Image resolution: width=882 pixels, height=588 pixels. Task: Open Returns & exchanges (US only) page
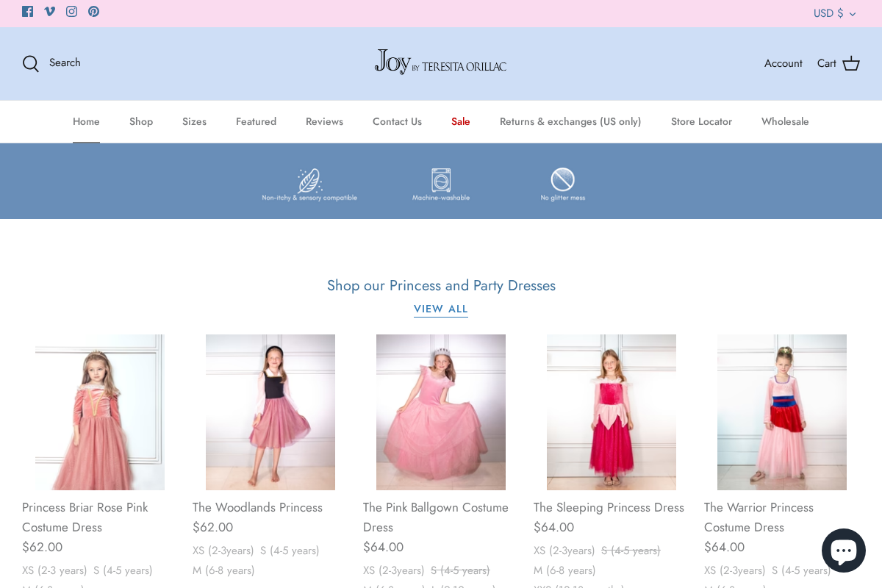click(x=570, y=121)
